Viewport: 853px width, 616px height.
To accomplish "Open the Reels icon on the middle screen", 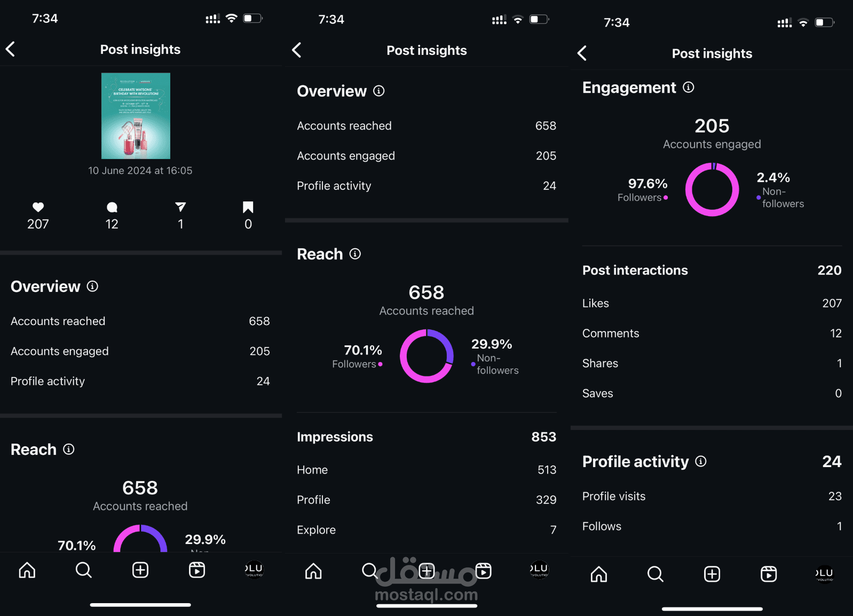I will [x=483, y=571].
